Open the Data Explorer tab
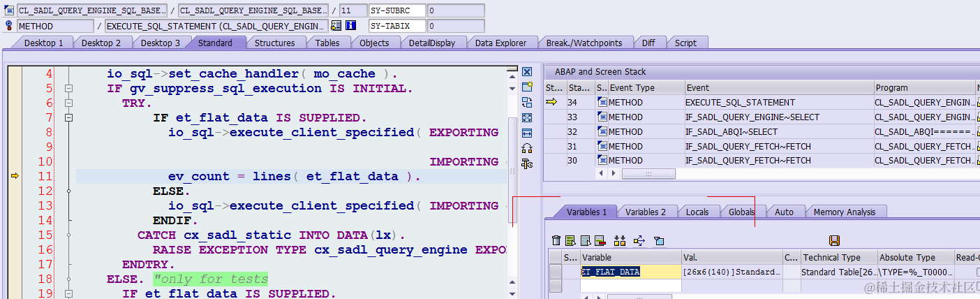 coord(500,43)
